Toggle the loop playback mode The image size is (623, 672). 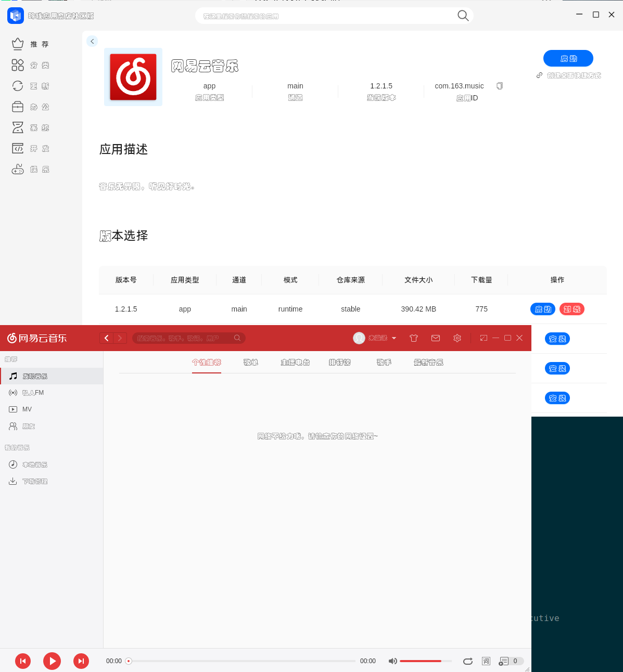coord(468,661)
